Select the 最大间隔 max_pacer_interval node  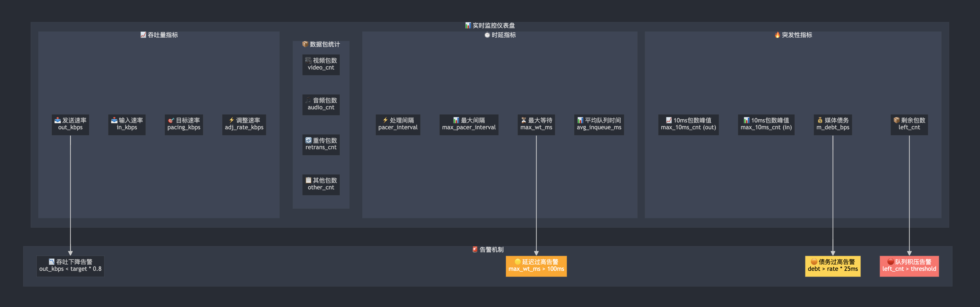(469, 124)
